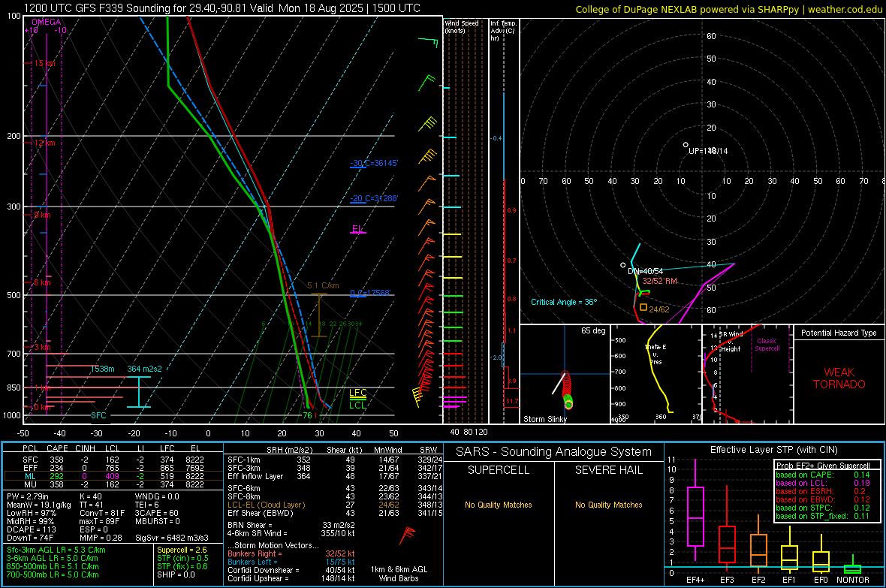Click the yellow LFC marker
The image size is (886, 588).
click(x=358, y=393)
